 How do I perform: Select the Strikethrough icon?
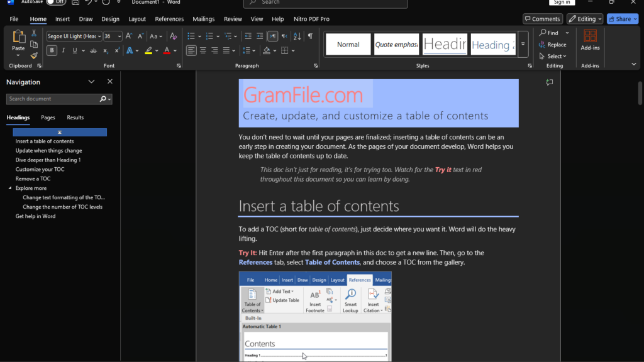(94, 50)
